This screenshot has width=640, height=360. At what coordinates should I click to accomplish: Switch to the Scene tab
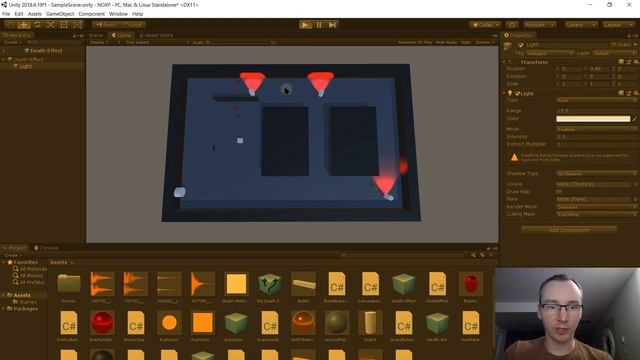(x=96, y=36)
